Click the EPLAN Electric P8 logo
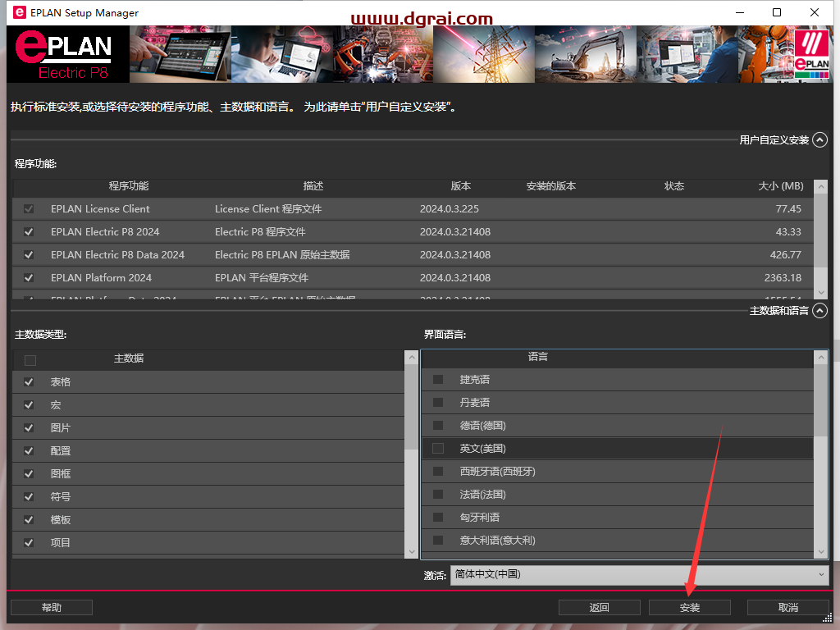Viewport: 840px width, 630px height. 68,54
